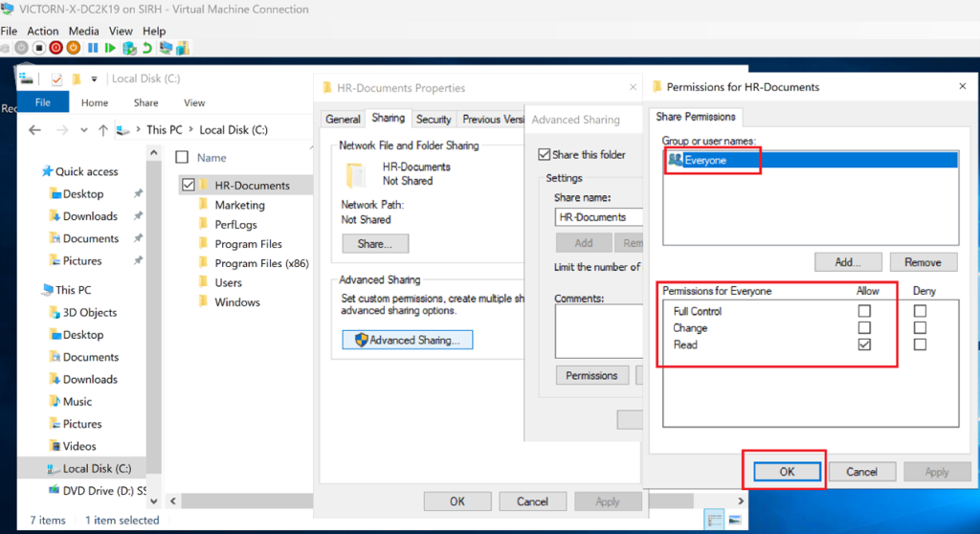Go up one folder with the Up arrow

[101, 129]
